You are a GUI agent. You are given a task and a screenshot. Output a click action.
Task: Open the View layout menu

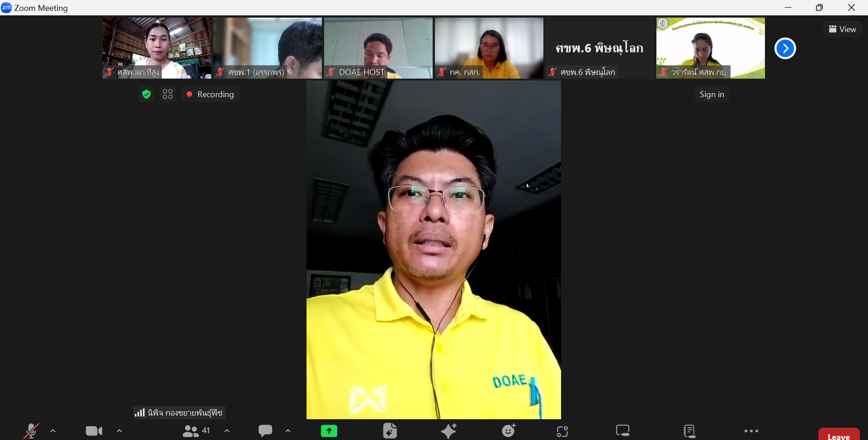click(x=843, y=29)
